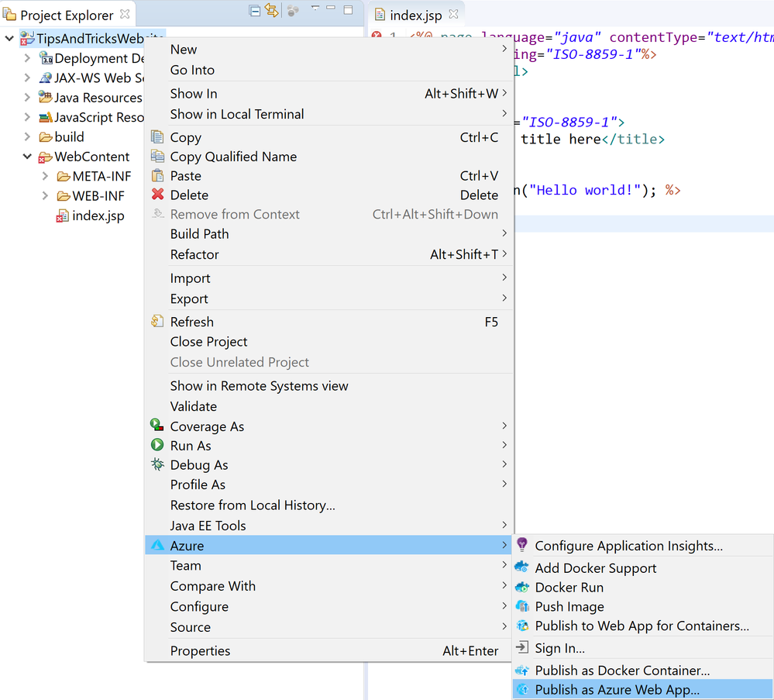Expand the Deployment Descriptor node
The image size is (774, 700).
click(x=27, y=58)
